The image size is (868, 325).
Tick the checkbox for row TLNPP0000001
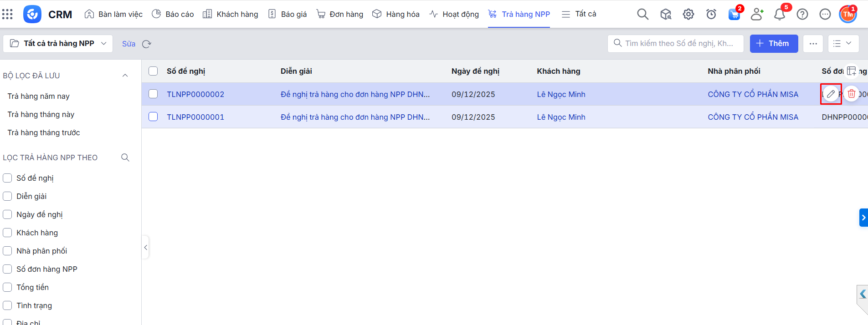(x=153, y=117)
